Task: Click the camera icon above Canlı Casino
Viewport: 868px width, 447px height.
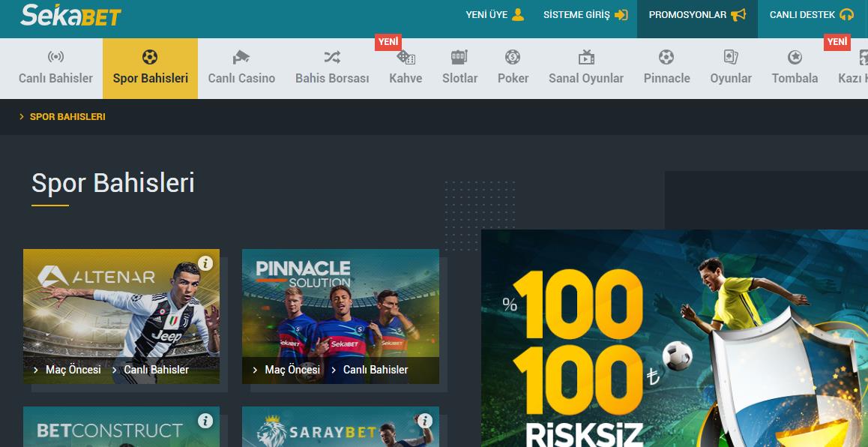Action: click(x=241, y=56)
